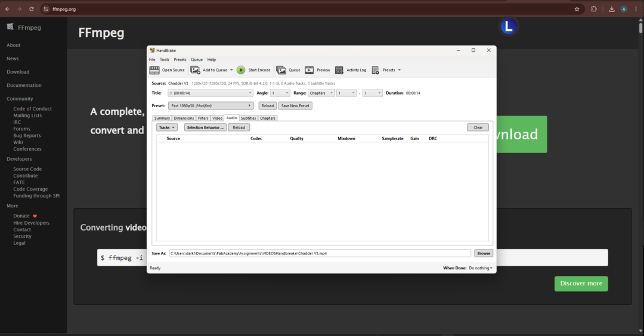Minimize the HandBrake window
The height and width of the screenshot is (336, 644).
point(459,50)
